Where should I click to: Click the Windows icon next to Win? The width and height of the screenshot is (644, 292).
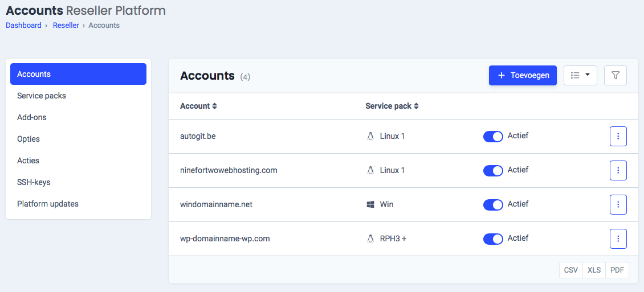(370, 204)
